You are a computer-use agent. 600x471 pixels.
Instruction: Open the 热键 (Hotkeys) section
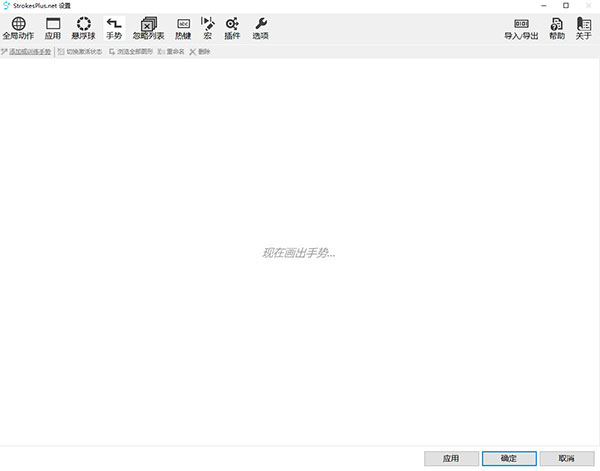coord(183,28)
